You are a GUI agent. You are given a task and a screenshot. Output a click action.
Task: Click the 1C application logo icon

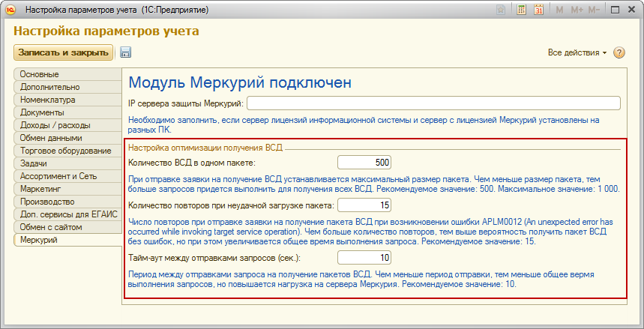click(x=10, y=10)
